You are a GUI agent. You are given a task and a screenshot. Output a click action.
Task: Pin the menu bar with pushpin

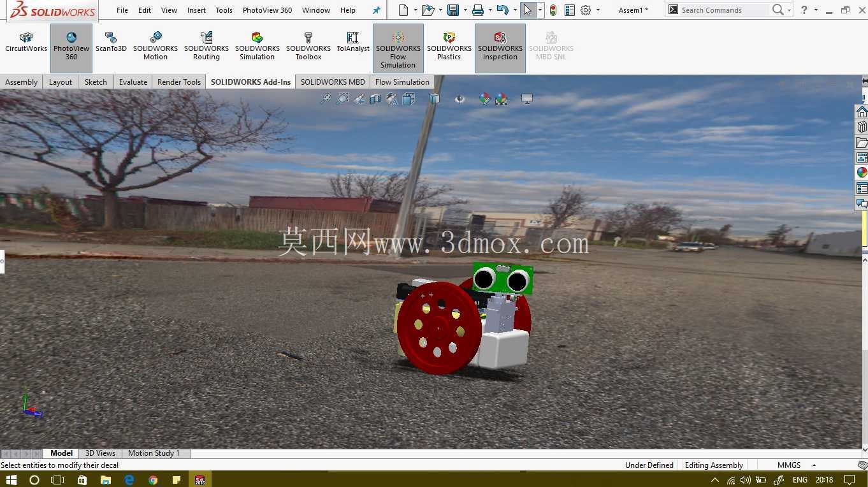[376, 10]
